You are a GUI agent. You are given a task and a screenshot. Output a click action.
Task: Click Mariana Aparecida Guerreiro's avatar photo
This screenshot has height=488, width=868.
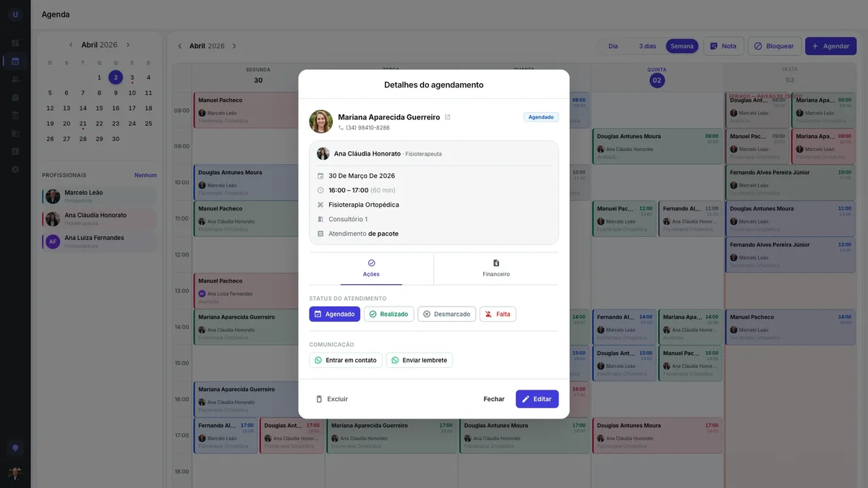tap(320, 121)
